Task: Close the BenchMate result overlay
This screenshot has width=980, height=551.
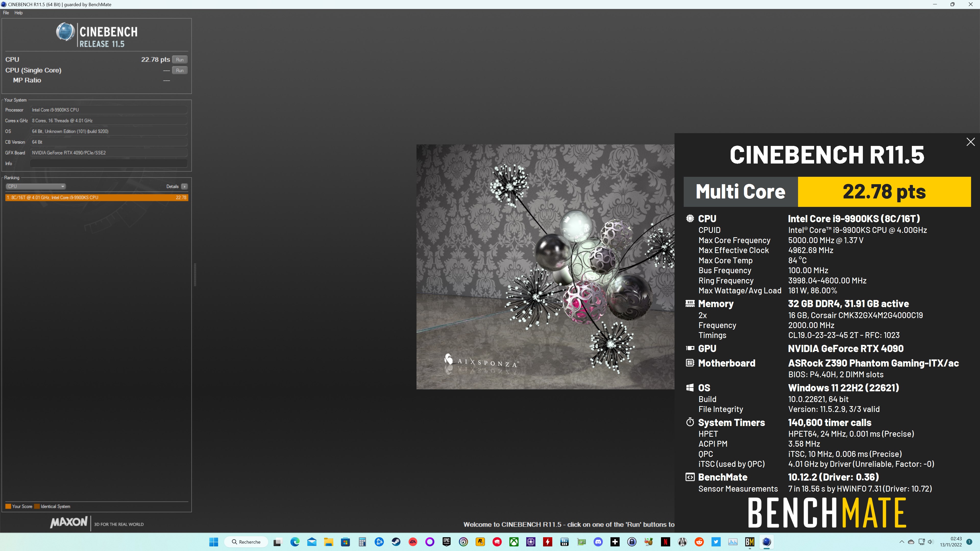Action: click(971, 142)
